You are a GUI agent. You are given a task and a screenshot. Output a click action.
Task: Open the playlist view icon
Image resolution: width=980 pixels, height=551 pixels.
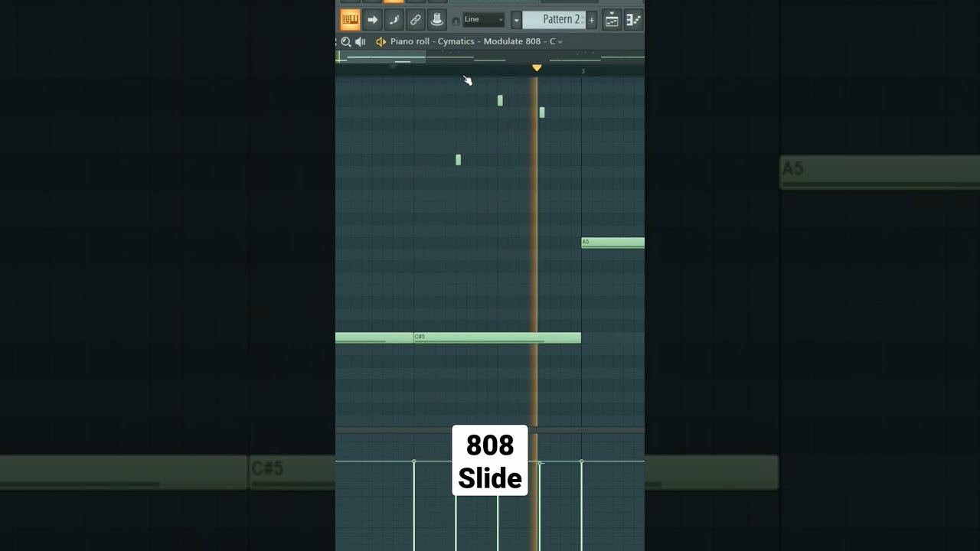point(612,20)
